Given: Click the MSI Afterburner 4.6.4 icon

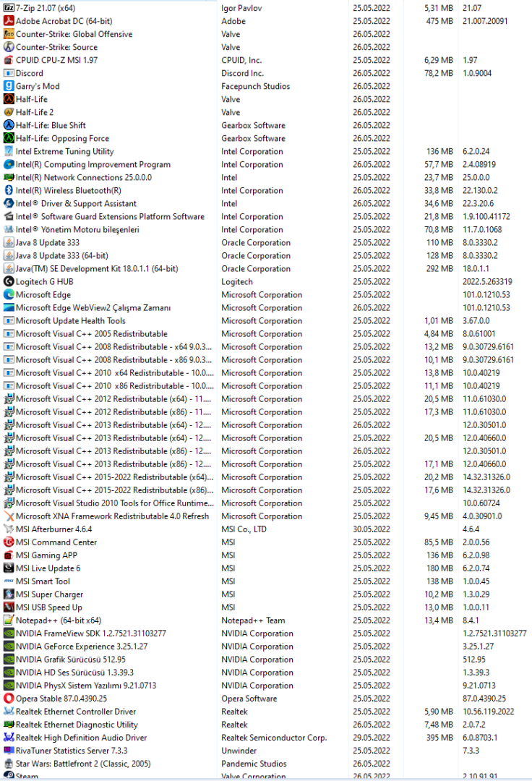Looking at the screenshot, I should [x=9, y=529].
